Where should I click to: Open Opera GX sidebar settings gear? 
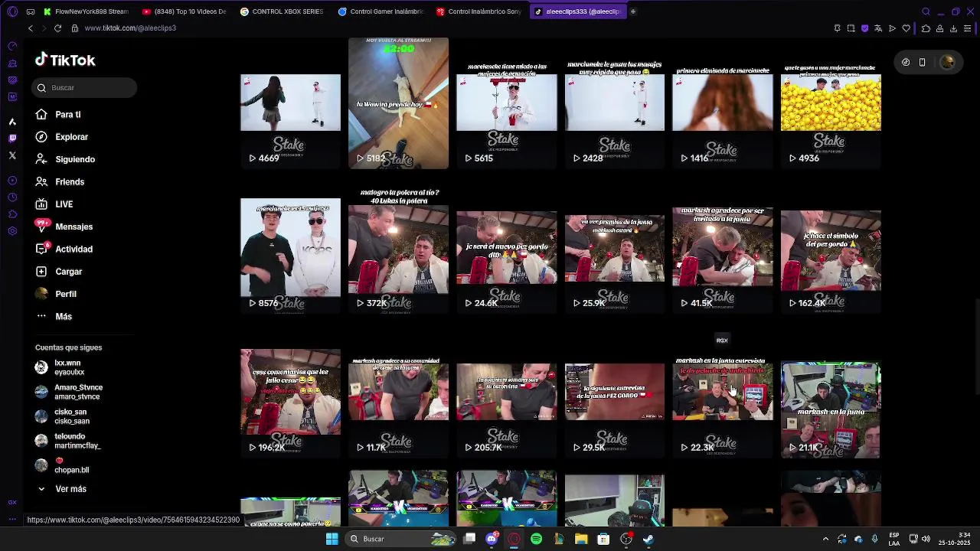[x=12, y=231]
